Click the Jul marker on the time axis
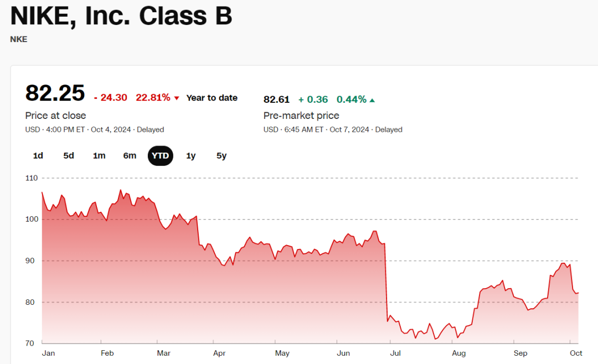 point(395,352)
